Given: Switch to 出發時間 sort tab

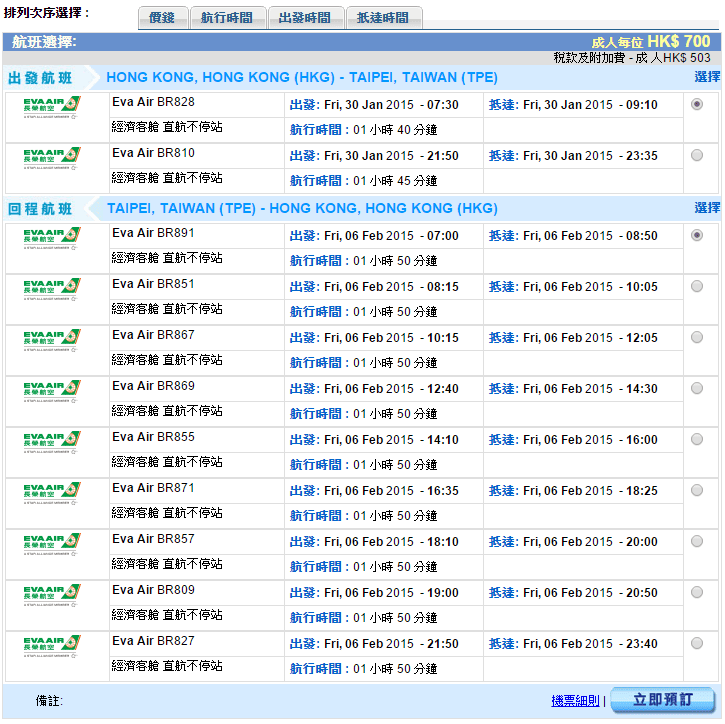Looking at the screenshot, I should click(x=305, y=18).
